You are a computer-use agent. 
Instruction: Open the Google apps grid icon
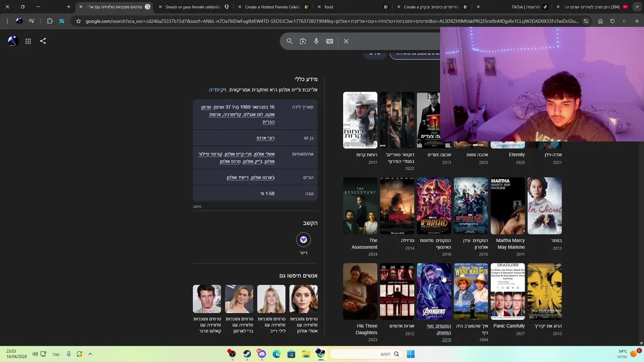28,41
